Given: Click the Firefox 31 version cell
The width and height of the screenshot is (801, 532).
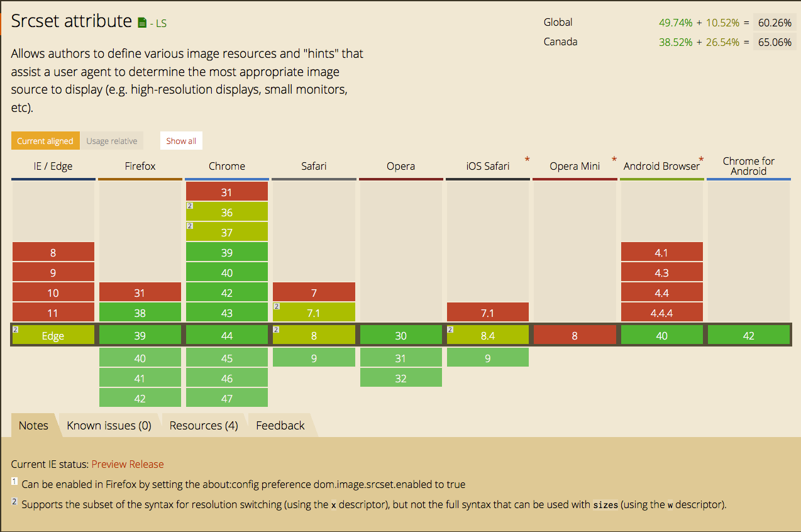Looking at the screenshot, I should (140, 292).
